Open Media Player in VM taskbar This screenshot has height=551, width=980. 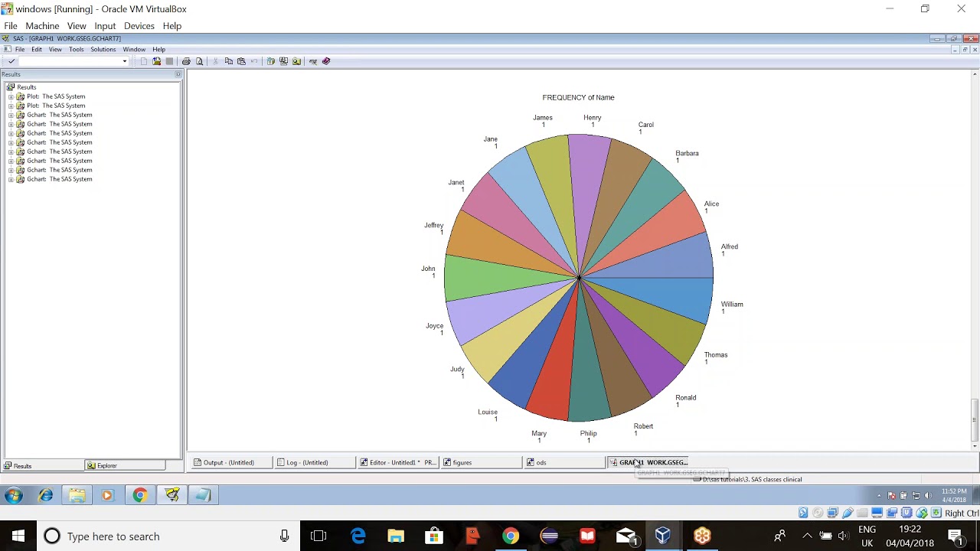click(x=107, y=495)
